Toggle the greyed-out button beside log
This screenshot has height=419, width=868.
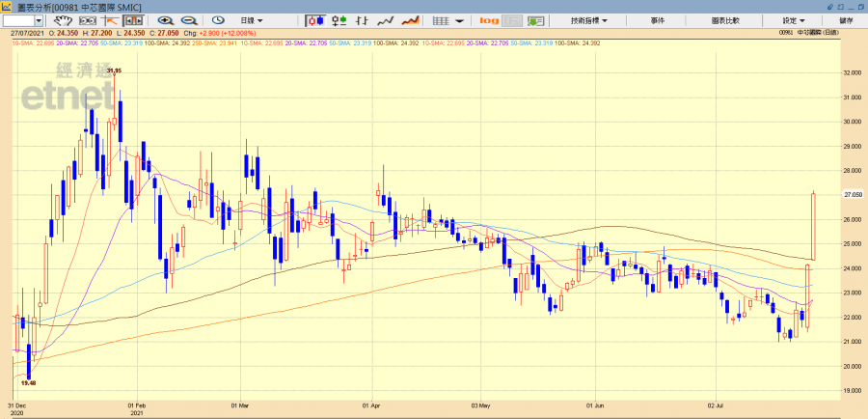click(512, 20)
